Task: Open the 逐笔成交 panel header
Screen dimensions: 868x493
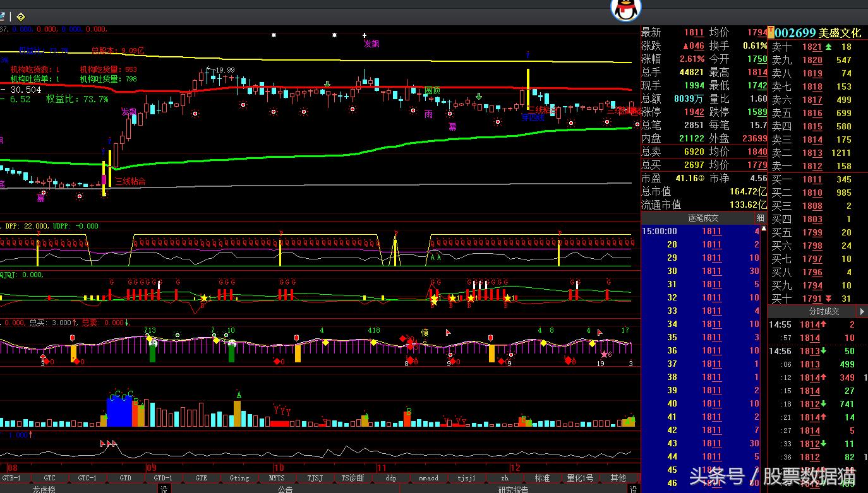Action: pos(702,218)
